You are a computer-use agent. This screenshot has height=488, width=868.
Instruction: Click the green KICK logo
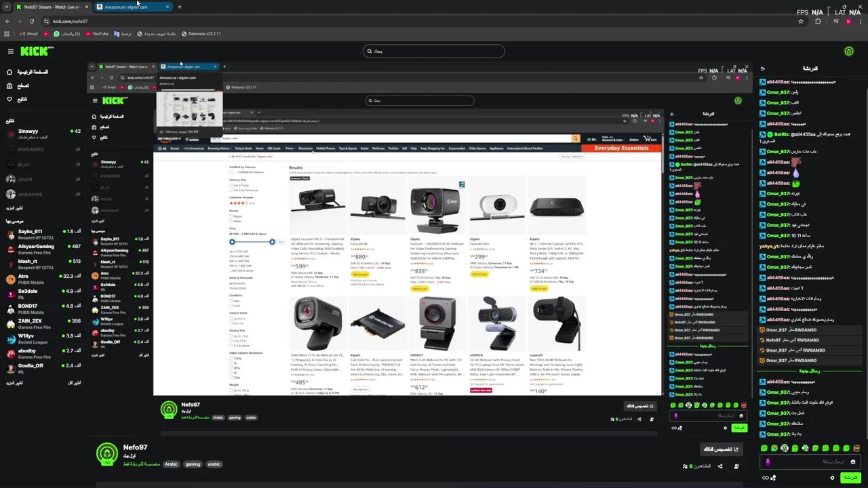33,51
